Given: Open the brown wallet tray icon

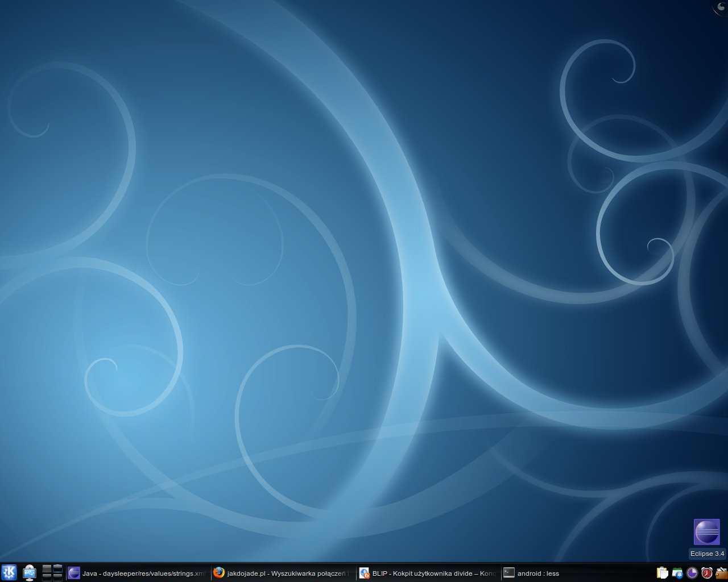Looking at the screenshot, I should tap(721, 573).
